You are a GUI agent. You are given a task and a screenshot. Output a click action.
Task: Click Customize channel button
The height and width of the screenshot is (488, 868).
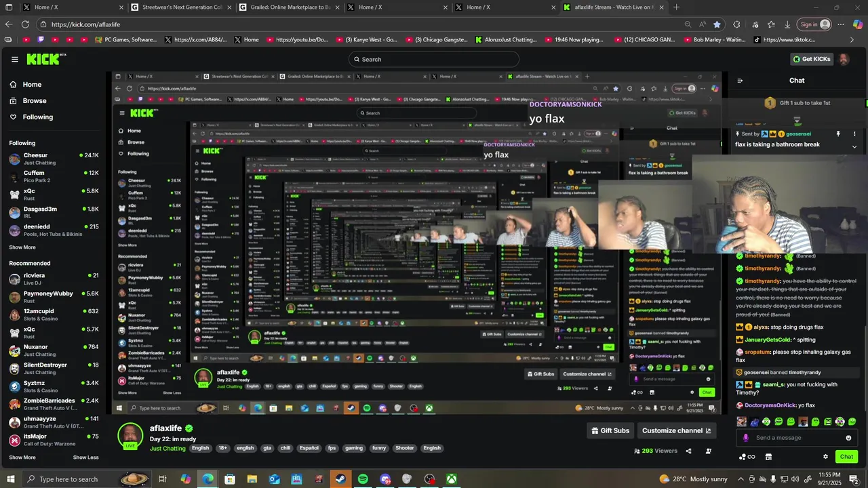point(677,430)
